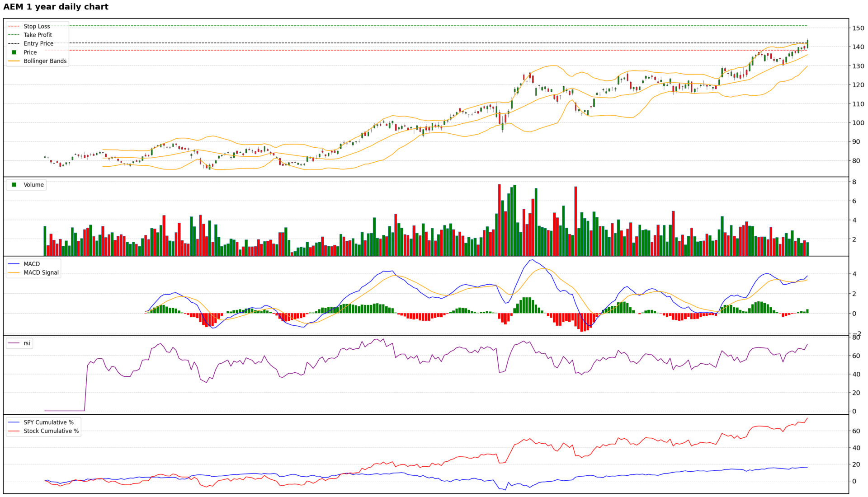Select the Stock Cumulative % legend label
The height and width of the screenshot is (497, 868).
tap(51, 431)
